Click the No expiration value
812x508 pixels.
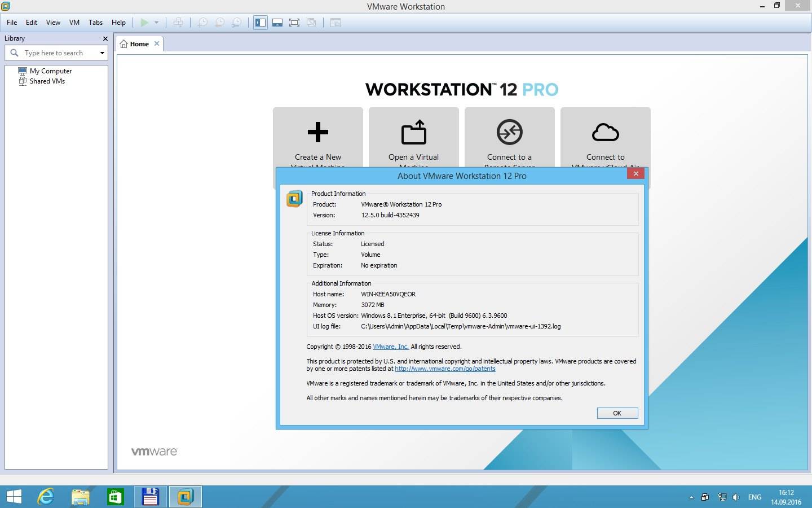tap(379, 265)
